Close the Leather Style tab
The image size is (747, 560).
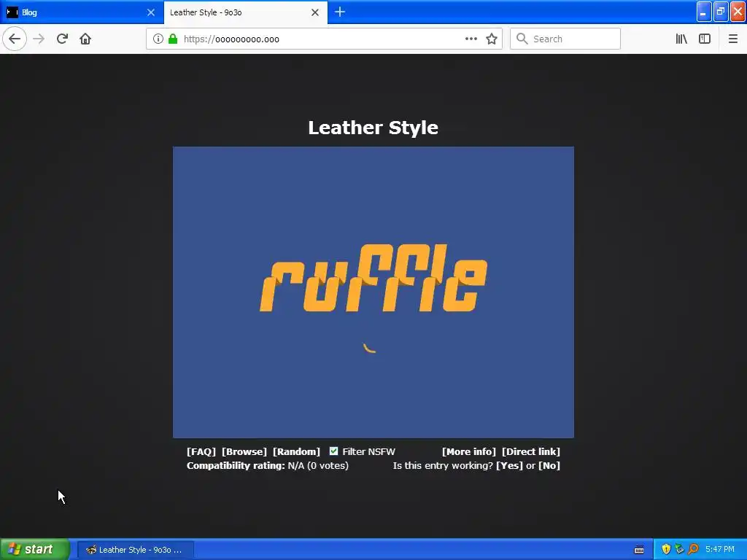[x=315, y=12]
